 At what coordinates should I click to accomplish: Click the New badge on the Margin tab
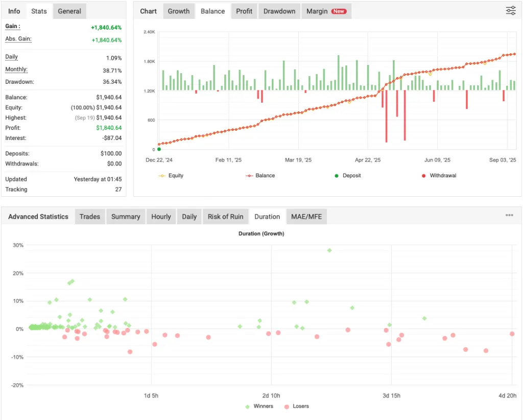(x=338, y=11)
